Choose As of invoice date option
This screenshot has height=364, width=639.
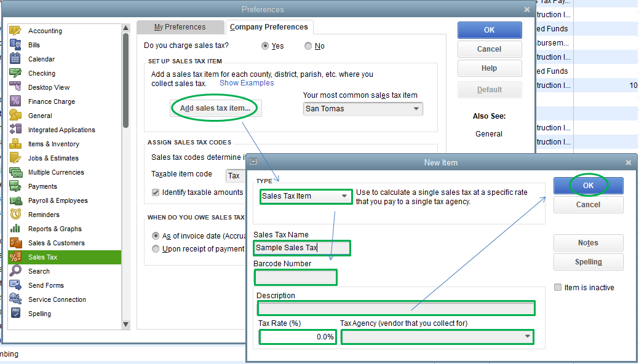(155, 236)
